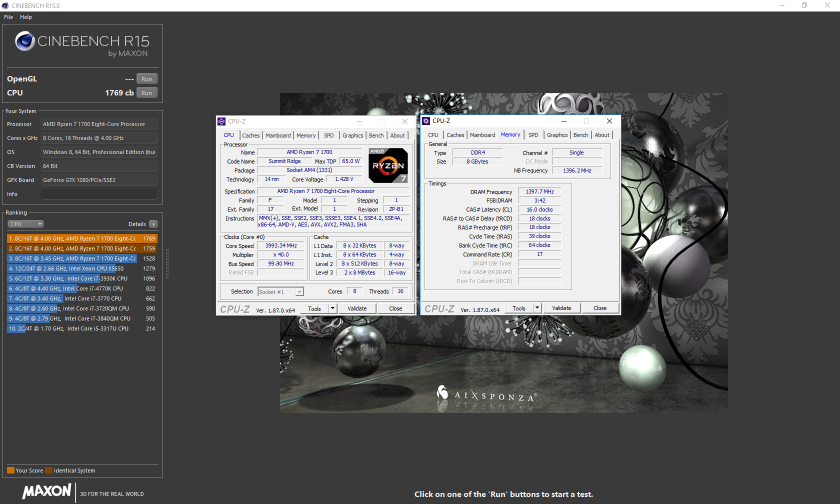Screen dimensions: 840x504
Task: Click the MAXON logo at bottom left
Action: 47,491
